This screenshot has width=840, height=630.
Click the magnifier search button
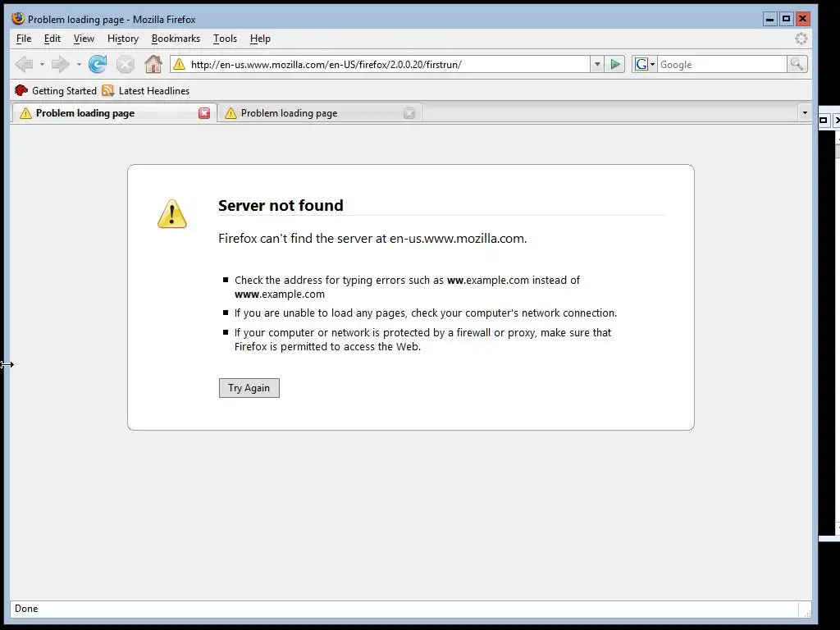point(797,64)
